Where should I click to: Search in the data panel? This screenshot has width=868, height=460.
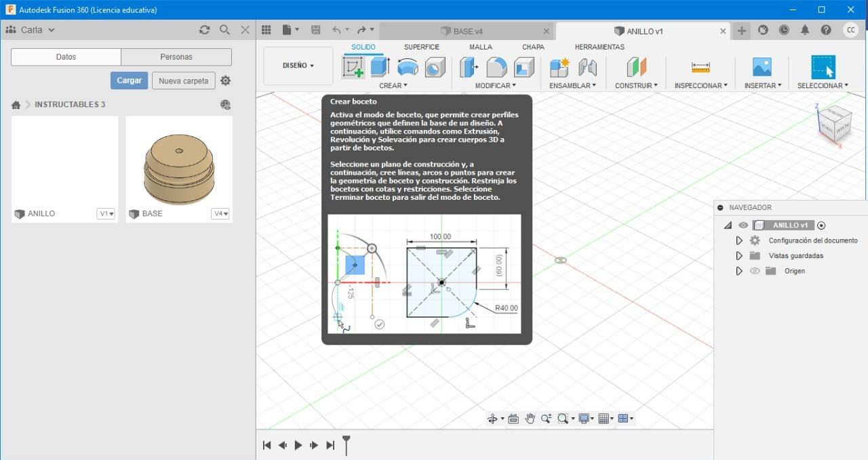point(224,30)
